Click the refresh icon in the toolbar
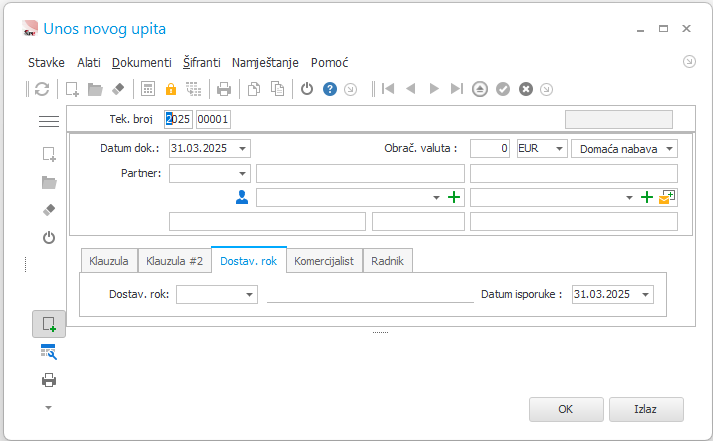Screen dimensions: 713x441 (42, 89)
